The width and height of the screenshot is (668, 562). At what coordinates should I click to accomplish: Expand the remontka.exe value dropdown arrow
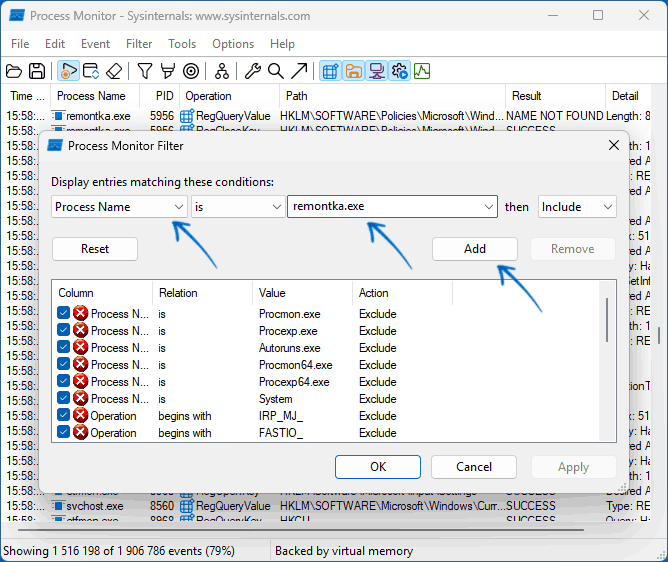488,207
